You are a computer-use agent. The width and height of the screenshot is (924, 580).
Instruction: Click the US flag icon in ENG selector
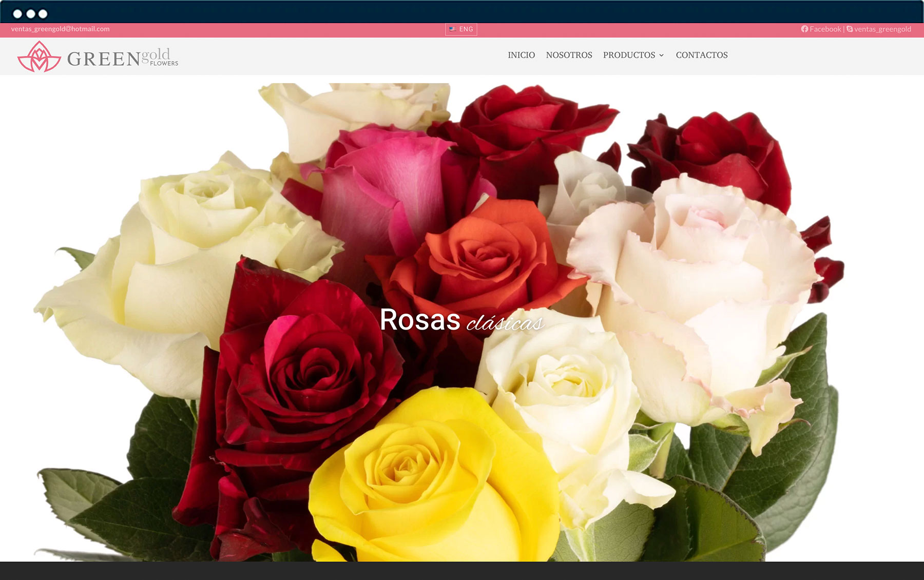click(452, 29)
